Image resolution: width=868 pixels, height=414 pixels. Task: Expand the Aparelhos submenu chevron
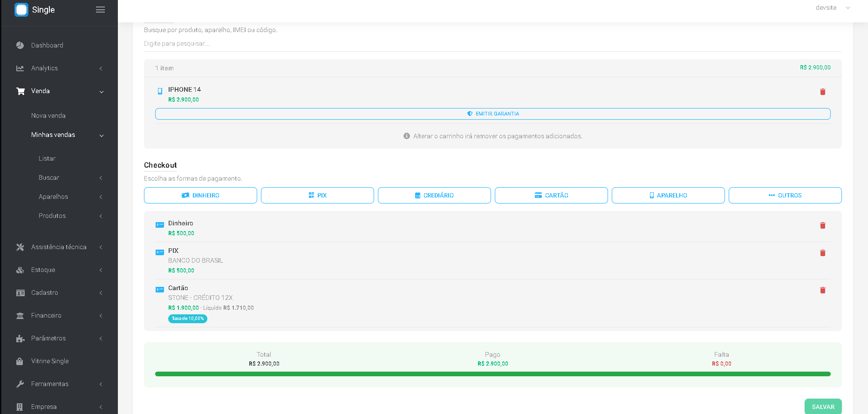(101, 197)
